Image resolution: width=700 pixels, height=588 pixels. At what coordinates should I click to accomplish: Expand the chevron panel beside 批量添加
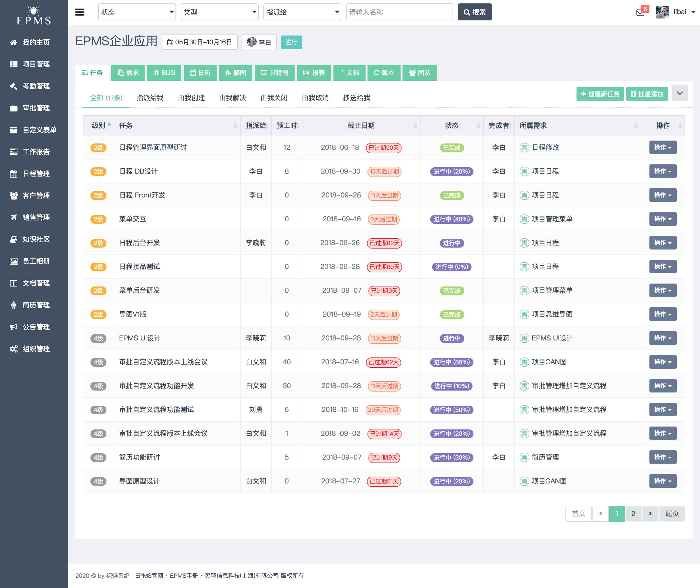point(680,93)
